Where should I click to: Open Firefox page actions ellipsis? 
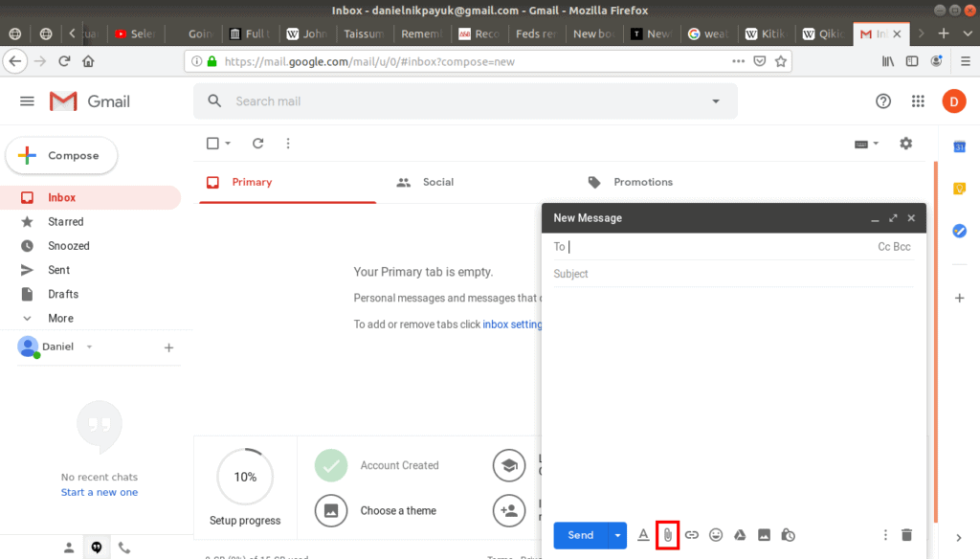point(738,61)
